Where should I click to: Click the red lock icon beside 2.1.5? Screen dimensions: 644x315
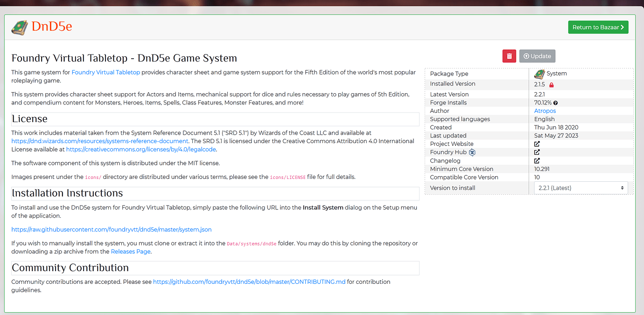551,85
